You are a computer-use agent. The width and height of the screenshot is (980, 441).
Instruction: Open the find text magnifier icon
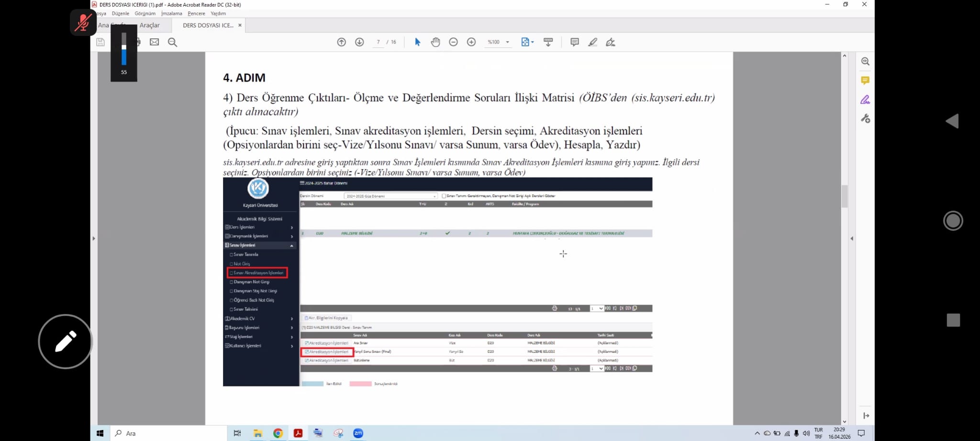tap(173, 42)
